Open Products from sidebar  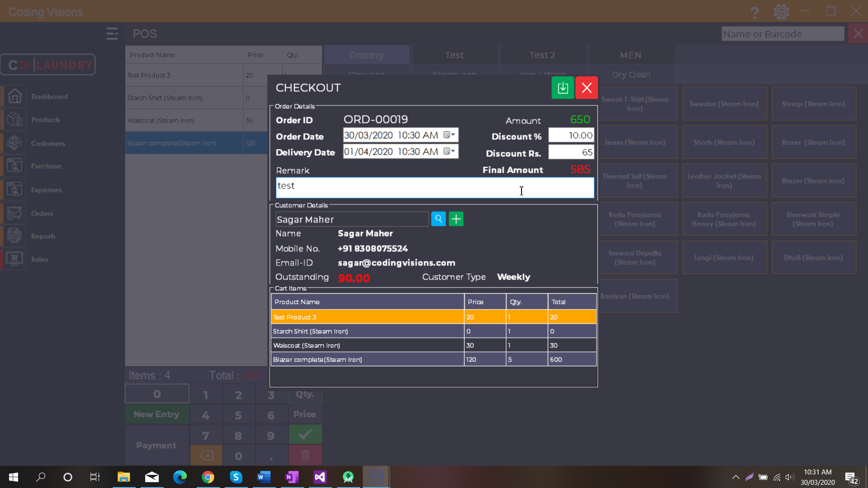coord(45,119)
